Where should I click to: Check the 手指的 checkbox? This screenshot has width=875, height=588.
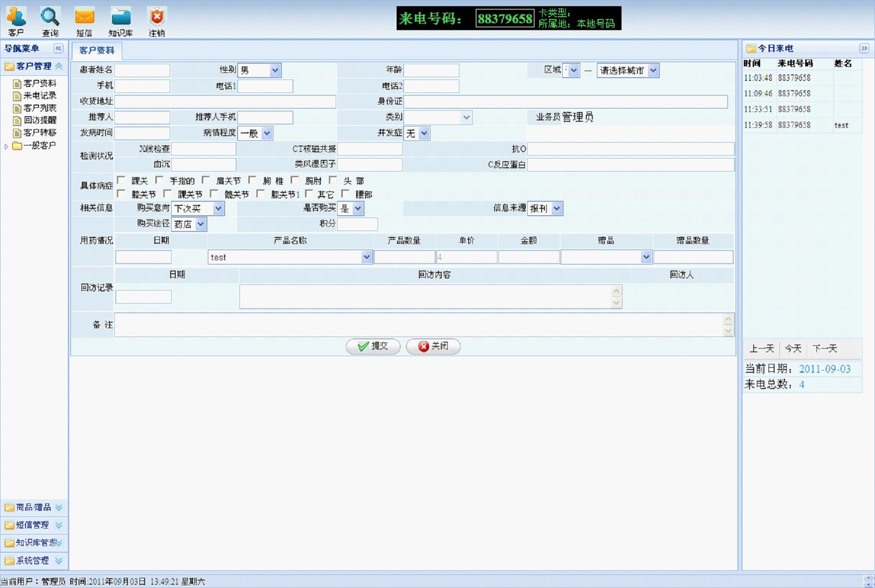[159, 180]
